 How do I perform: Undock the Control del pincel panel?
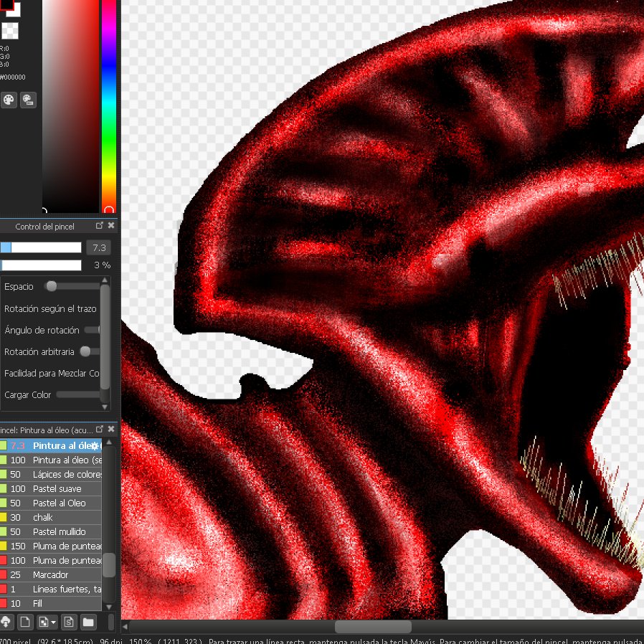tap(99, 224)
